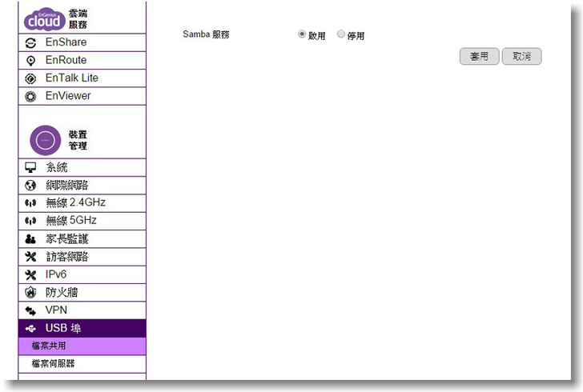Screen dimensions: 583x392
Task: Click the EnTalk Lite icon
Action: (x=31, y=78)
